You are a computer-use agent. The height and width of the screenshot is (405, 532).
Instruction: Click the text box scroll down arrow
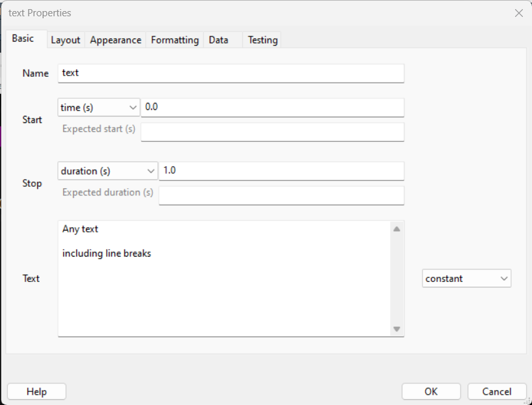[x=397, y=329]
